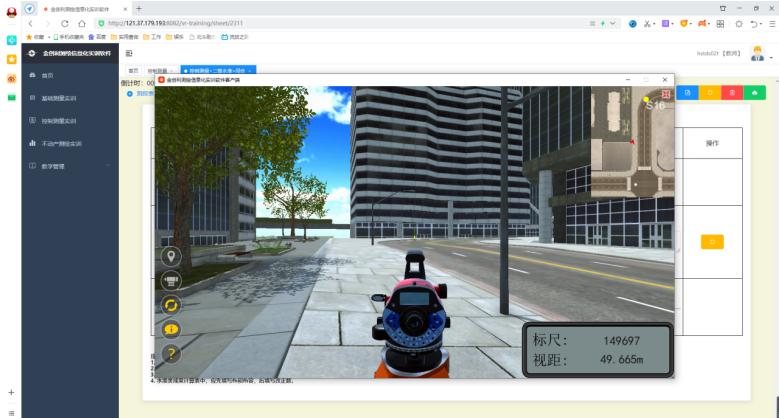
Task: Open the instrument icon below location pin
Action: 171,281
